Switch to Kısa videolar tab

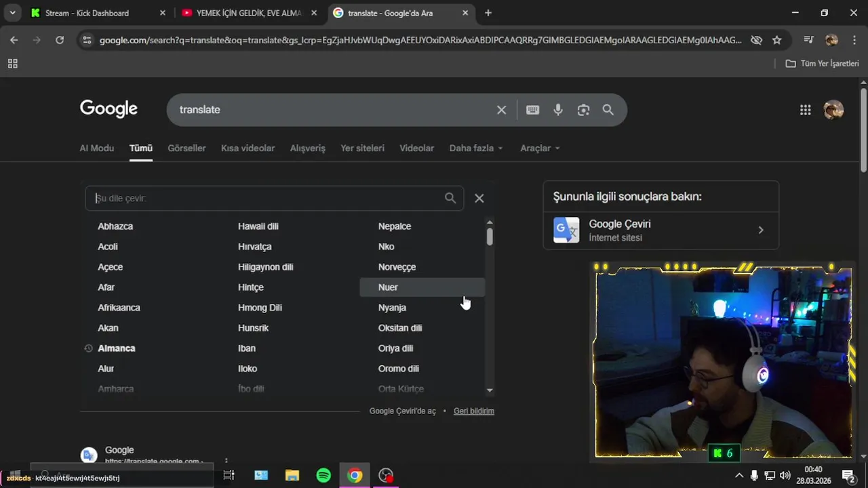coord(248,148)
